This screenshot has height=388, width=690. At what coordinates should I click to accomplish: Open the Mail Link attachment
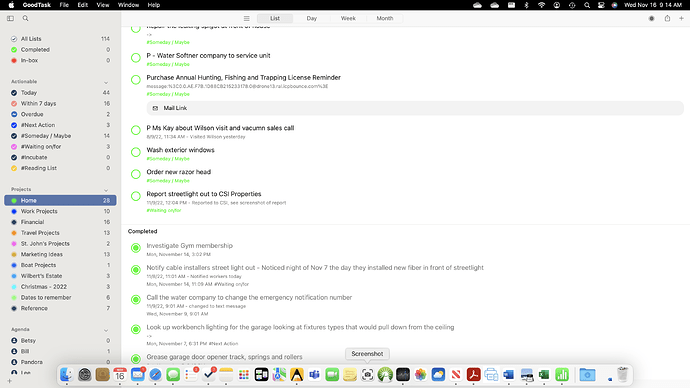[415, 108]
